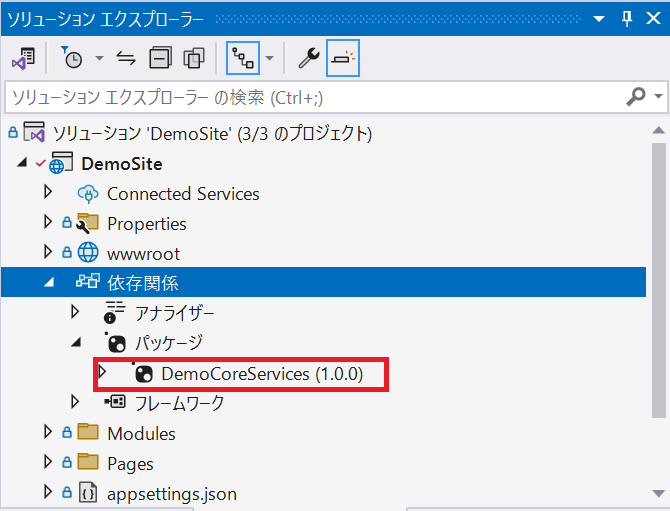Open search options dropdown arrow
Screen dimensions: 670x511
[658, 97]
